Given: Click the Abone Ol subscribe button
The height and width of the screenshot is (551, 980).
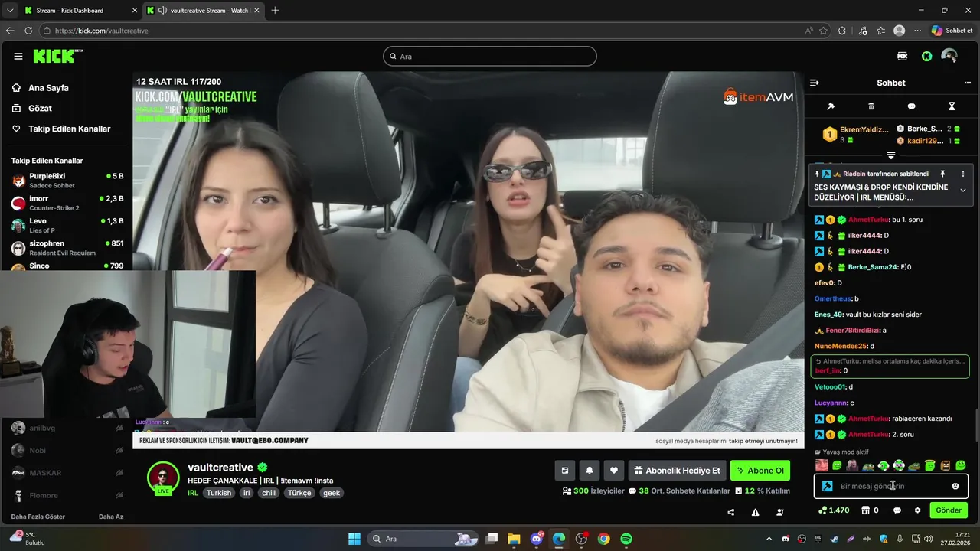Looking at the screenshot, I should pos(760,471).
